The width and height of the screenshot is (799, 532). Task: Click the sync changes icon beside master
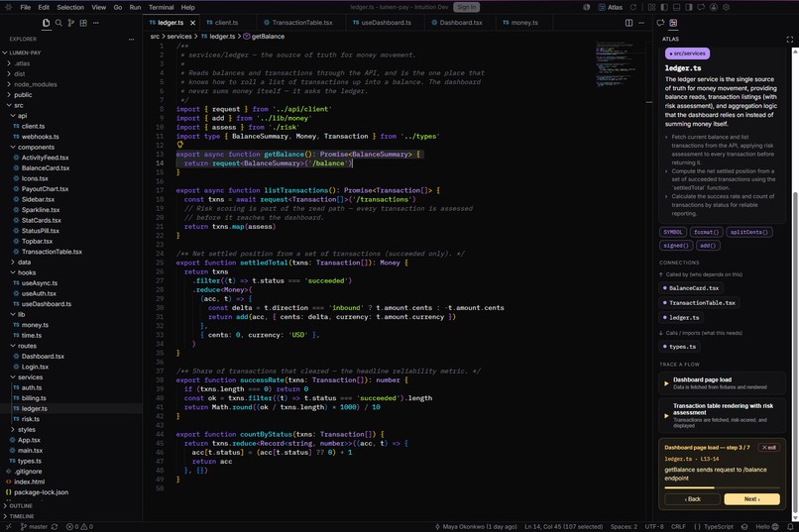tap(55, 526)
